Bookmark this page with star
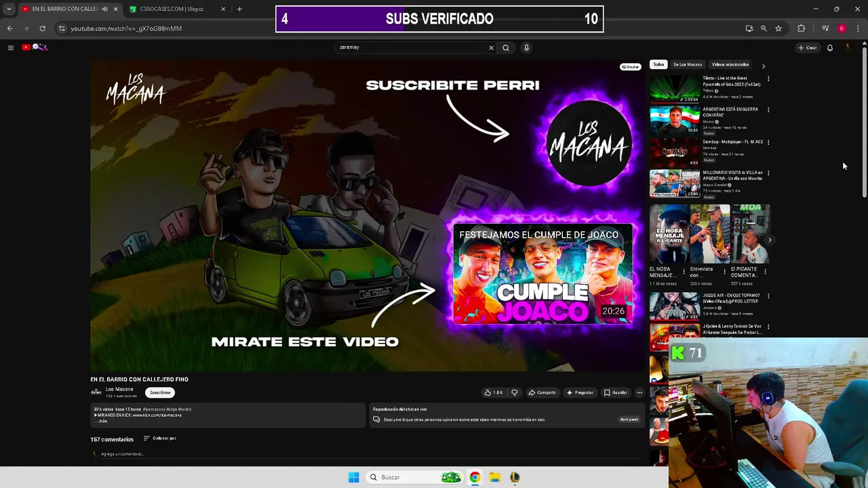The image size is (868, 488). 778,28
